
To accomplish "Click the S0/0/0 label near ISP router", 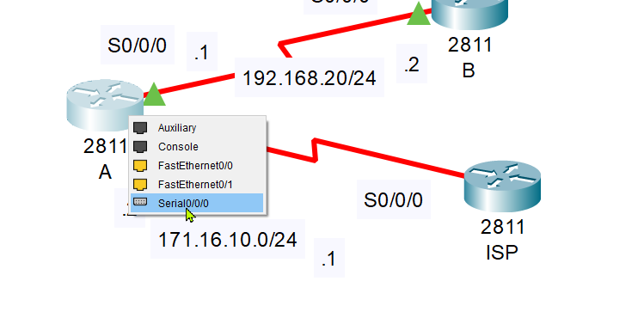I will coord(393,200).
